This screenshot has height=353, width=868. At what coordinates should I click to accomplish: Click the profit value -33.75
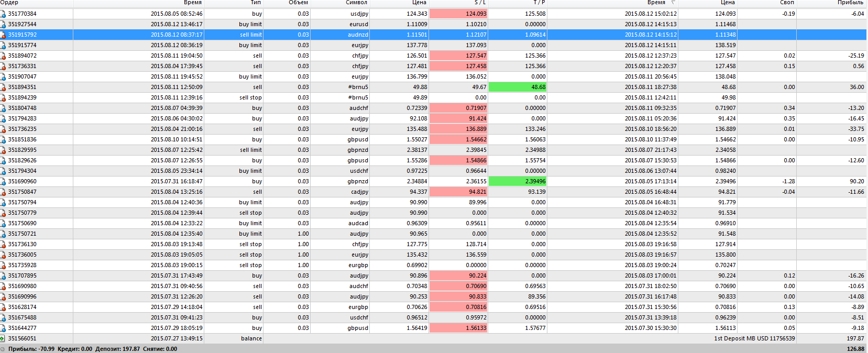coord(856,129)
